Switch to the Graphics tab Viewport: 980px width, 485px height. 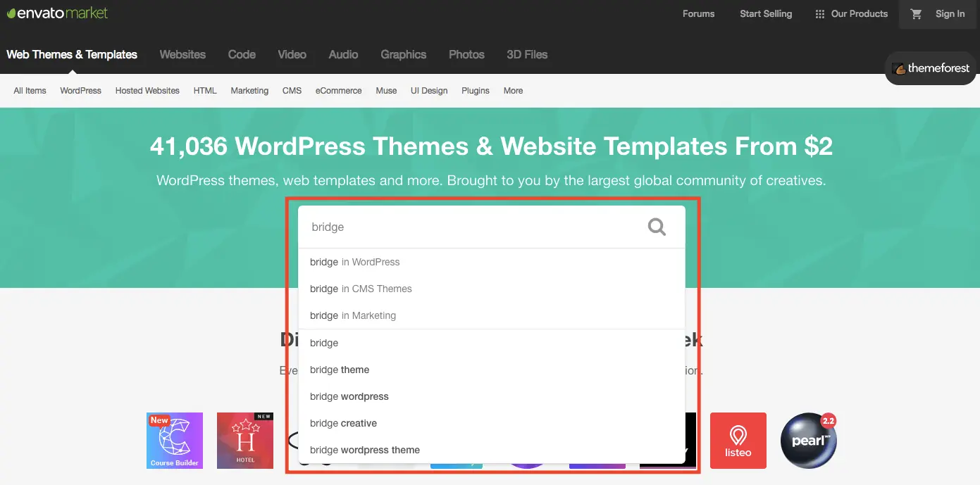point(404,54)
